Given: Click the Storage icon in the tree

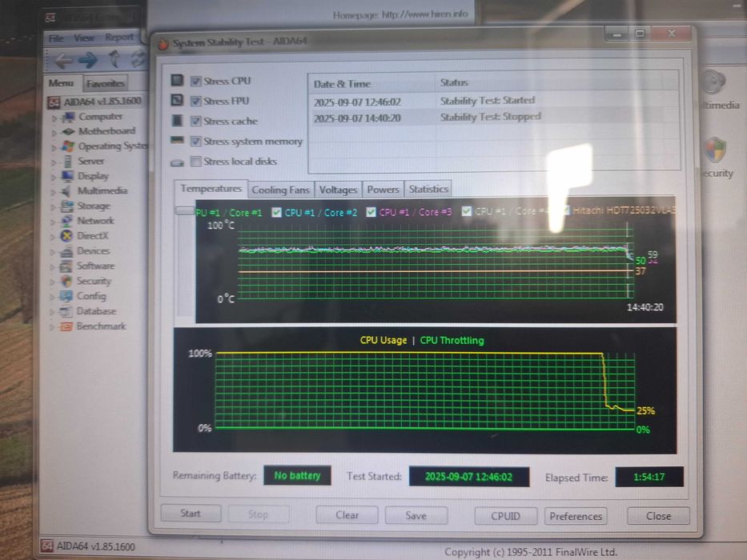Looking at the screenshot, I should click(67, 206).
